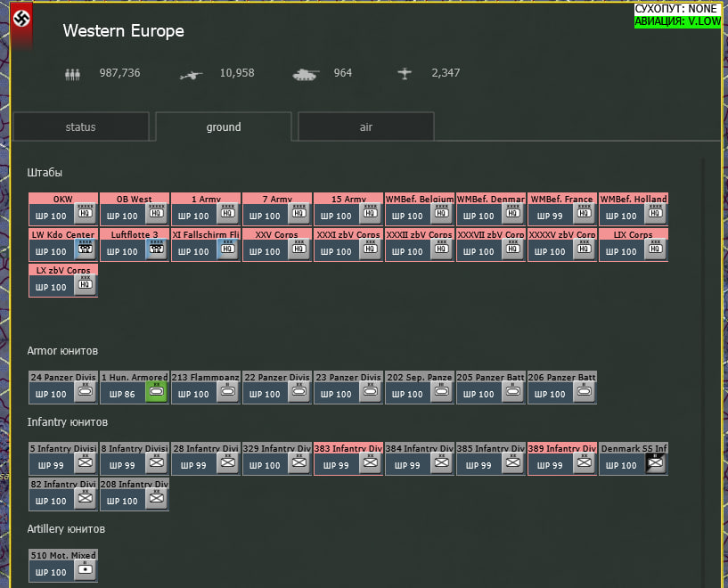Open XXXVII zbV Corps unit card

click(491, 245)
